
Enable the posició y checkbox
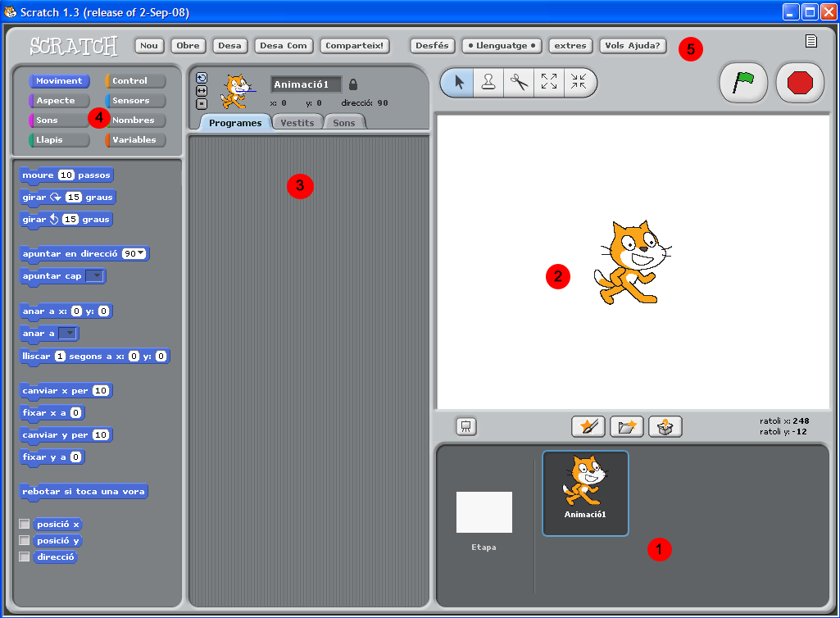click(24, 540)
